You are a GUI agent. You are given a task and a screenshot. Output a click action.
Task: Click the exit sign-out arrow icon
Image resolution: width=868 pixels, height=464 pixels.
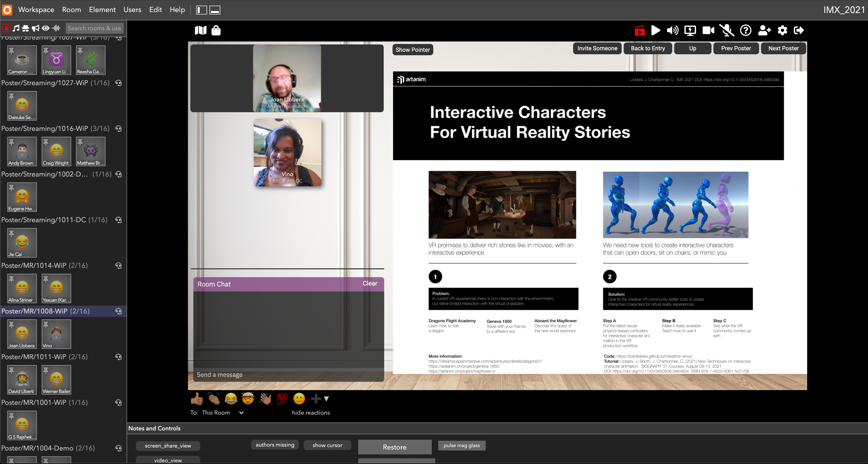(x=799, y=30)
